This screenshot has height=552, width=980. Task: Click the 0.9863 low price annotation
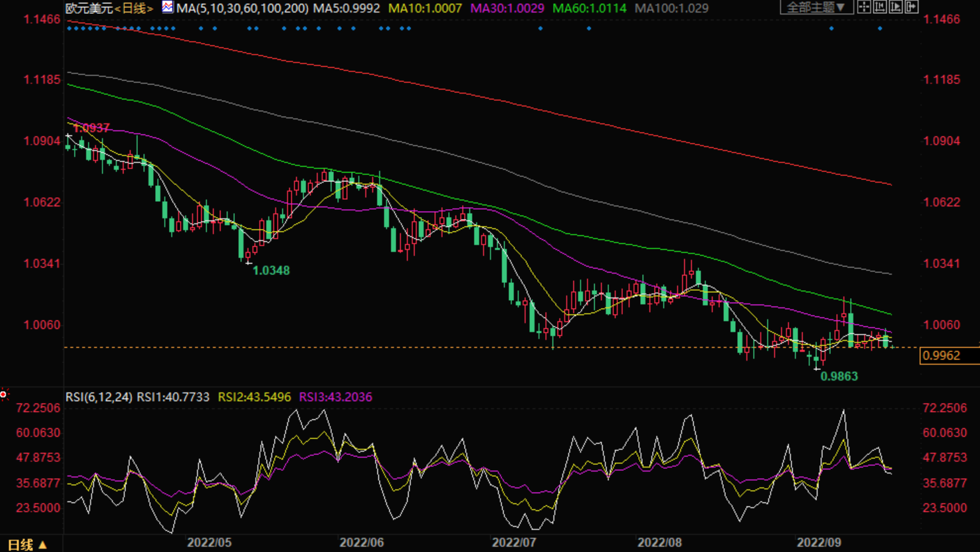(839, 376)
